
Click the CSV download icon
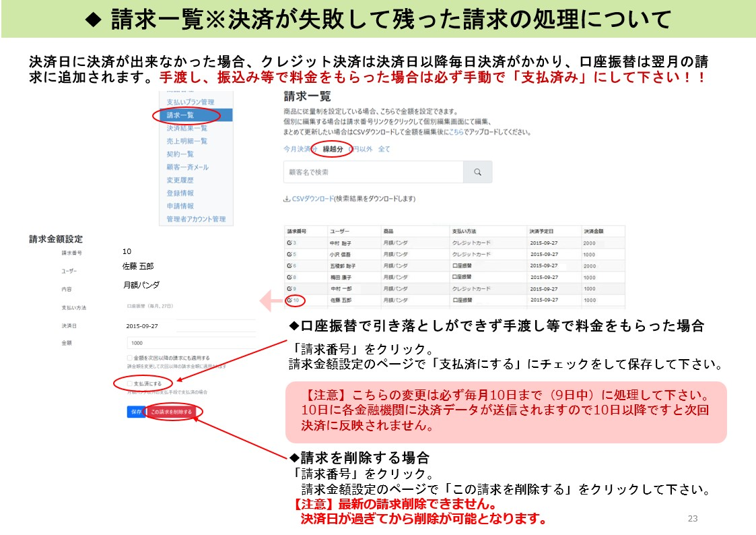tap(287, 199)
